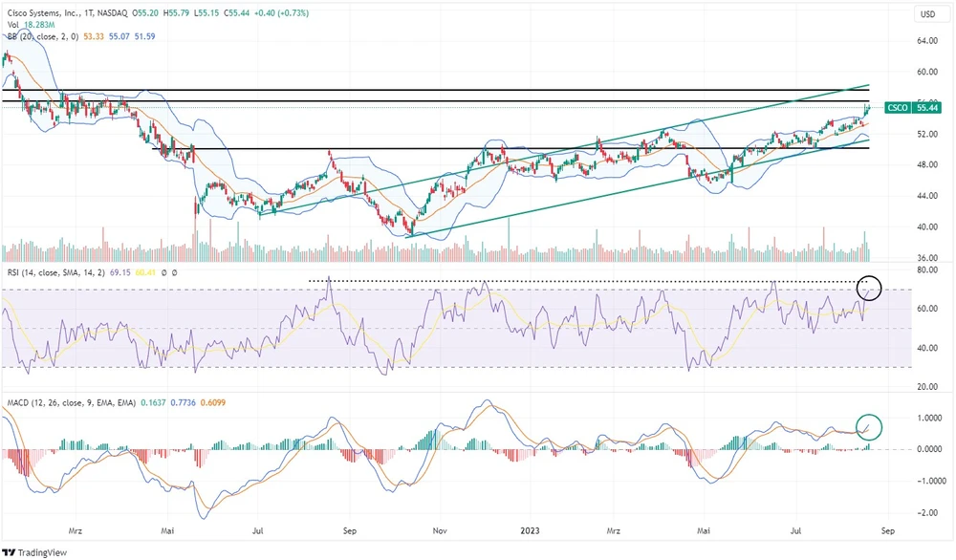Screen dimensions: 956x560
Task: Click the yellow RSI average value 60.41
Action: 145,273
